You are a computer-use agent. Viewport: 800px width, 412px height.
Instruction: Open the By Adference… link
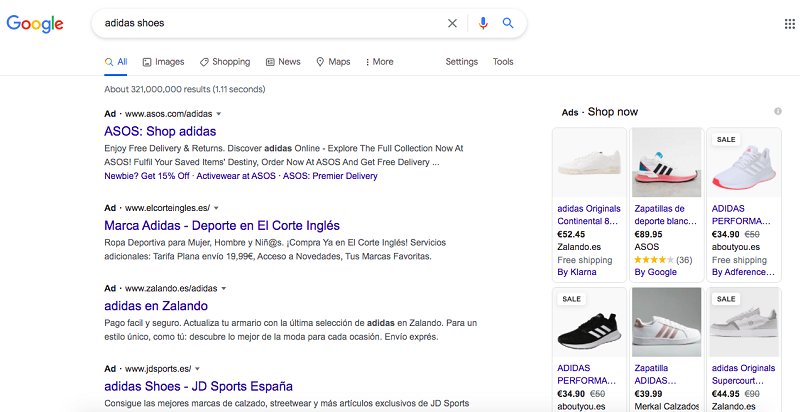click(x=743, y=272)
